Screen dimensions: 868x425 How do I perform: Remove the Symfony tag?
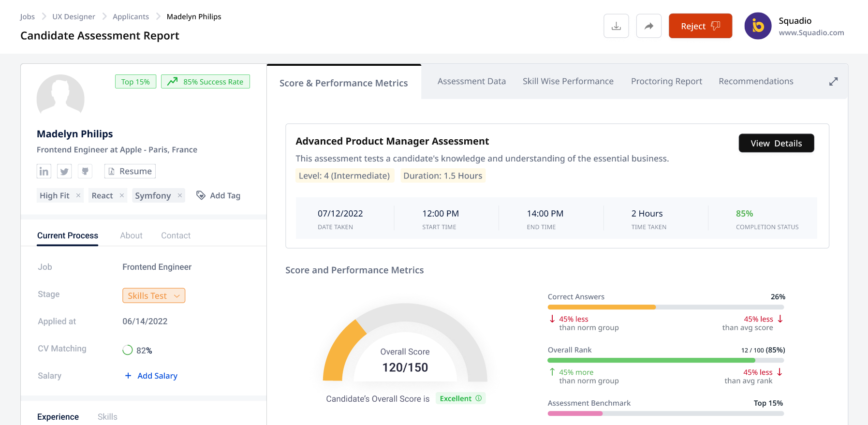click(180, 195)
